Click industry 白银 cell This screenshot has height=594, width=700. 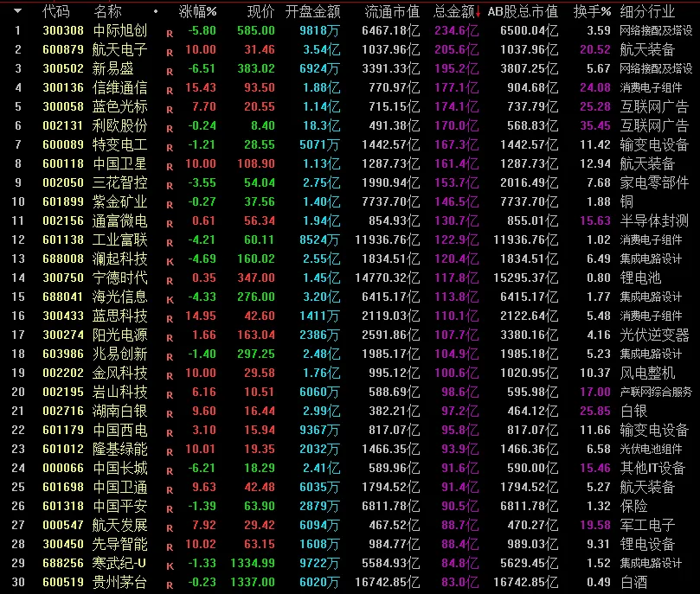633,411
